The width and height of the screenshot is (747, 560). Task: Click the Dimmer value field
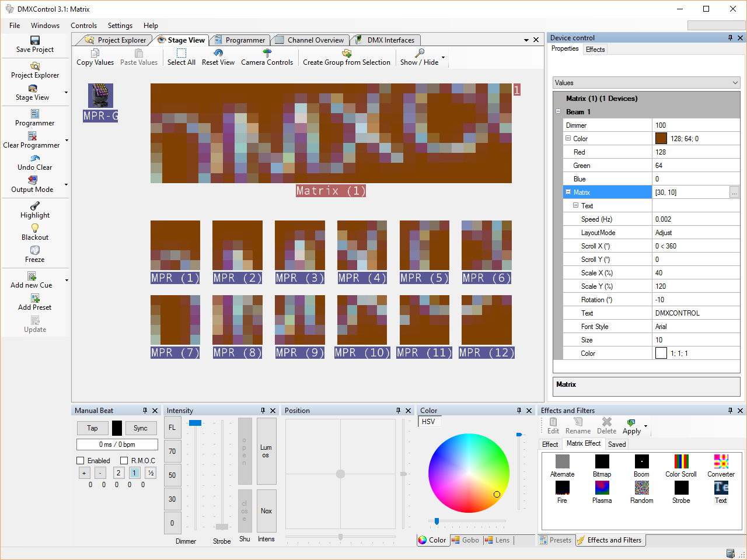tap(696, 125)
